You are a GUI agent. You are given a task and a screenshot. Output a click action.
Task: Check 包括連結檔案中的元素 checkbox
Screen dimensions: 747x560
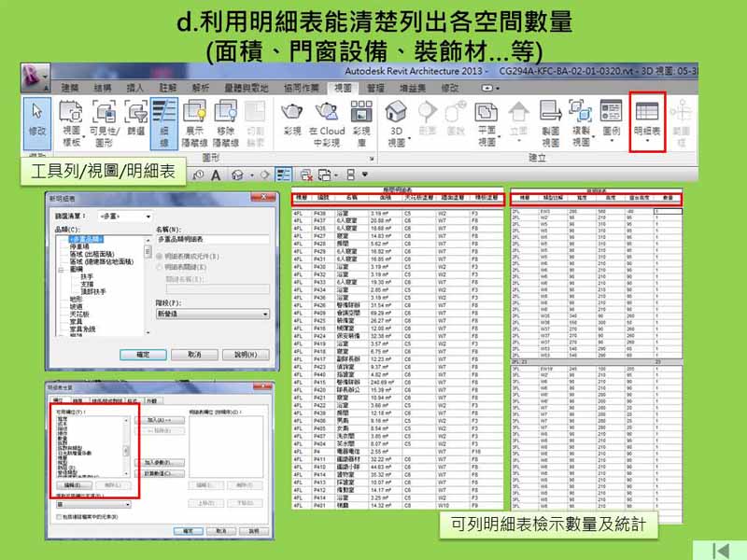pos(59,517)
